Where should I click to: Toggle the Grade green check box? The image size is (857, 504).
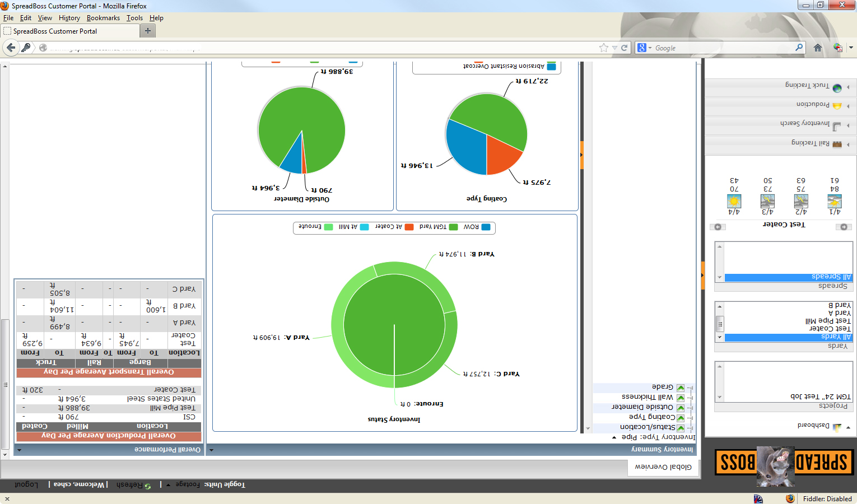(681, 388)
